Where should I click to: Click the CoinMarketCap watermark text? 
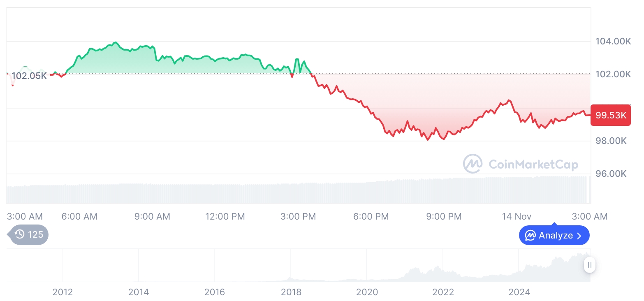[533, 164]
